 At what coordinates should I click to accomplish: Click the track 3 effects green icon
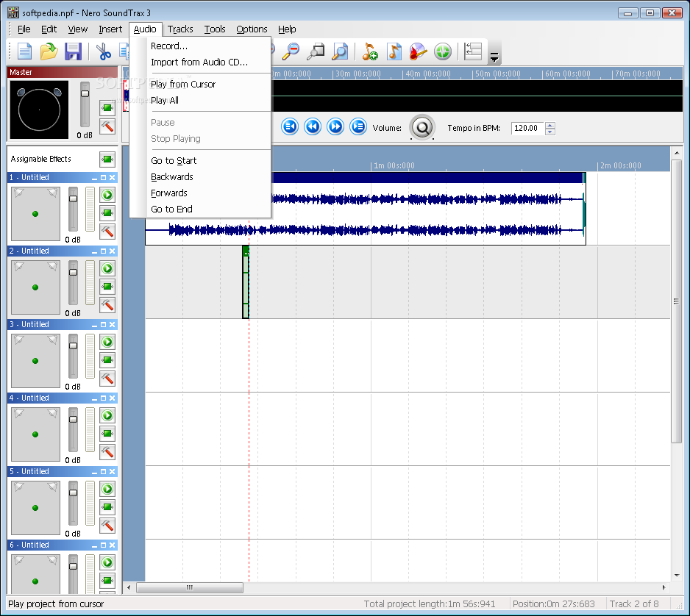pyautogui.click(x=107, y=360)
